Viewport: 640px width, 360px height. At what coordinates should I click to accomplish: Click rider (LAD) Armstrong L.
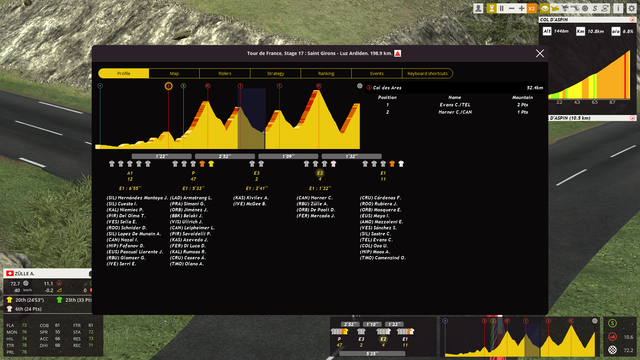click(191, 198)
